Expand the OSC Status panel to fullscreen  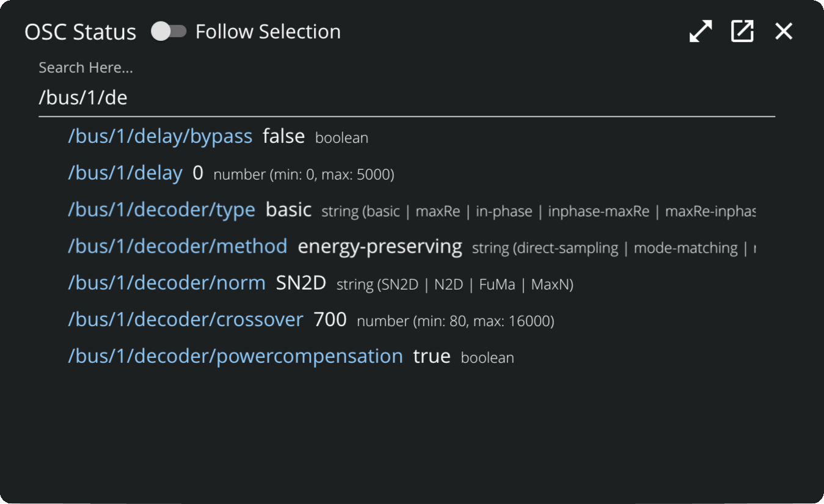pyautogui.click(x=701, y=32)
